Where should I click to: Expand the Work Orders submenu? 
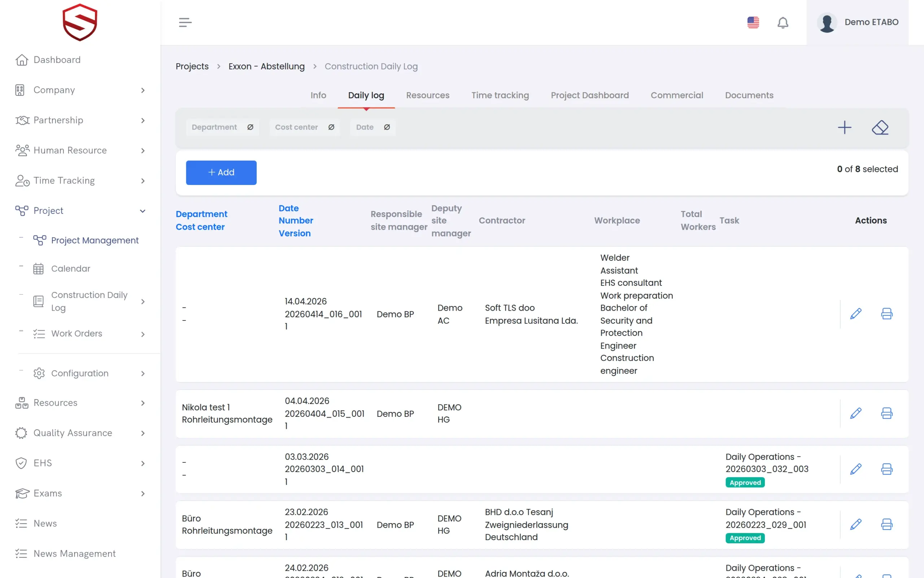point(90,334)
